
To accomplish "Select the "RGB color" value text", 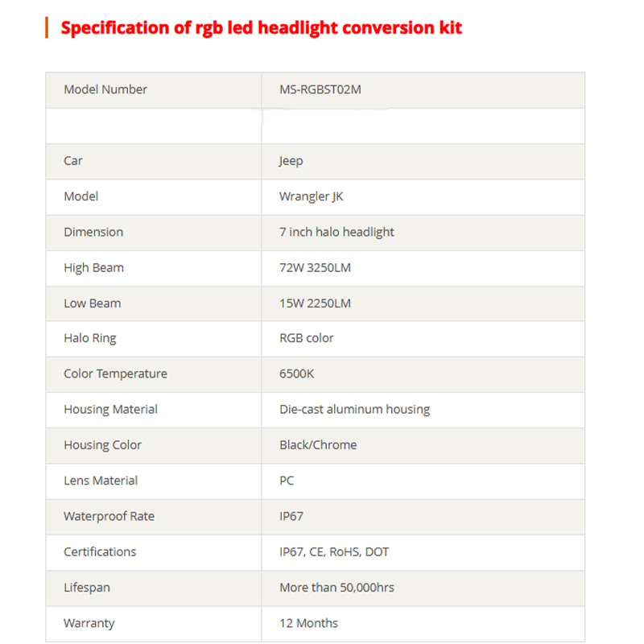I will click(x=307, y=338).
